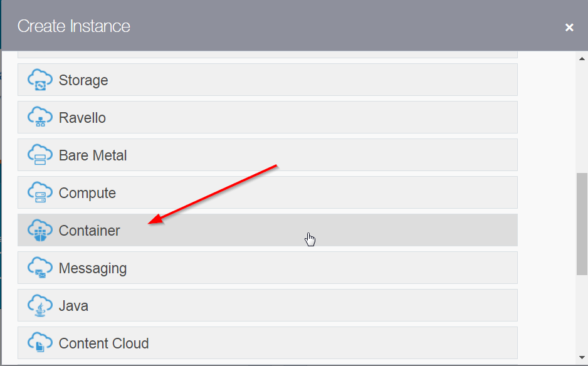Select the Bare Metal service row

click(x=93, y=155)
